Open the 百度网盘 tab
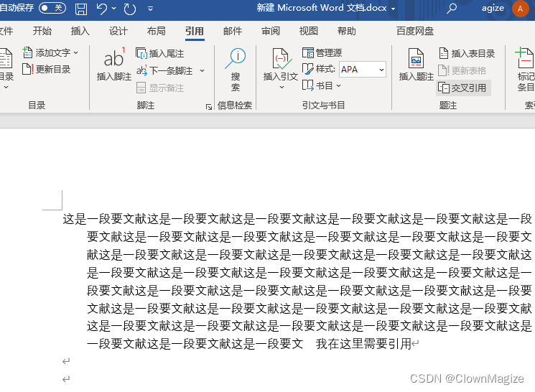 pos(415,31)
